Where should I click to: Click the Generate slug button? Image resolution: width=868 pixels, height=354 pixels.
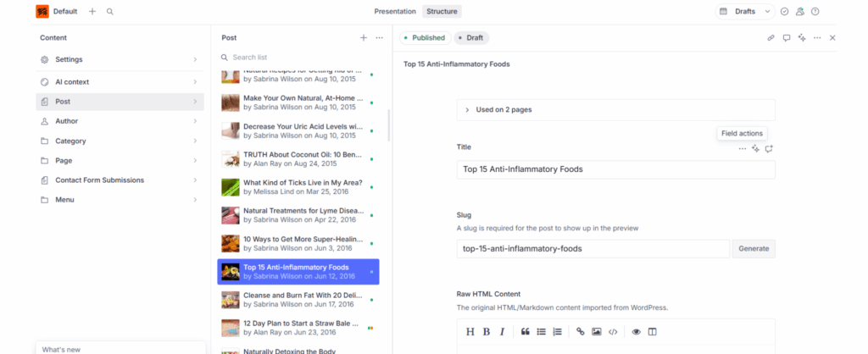(x=754, y=249)
